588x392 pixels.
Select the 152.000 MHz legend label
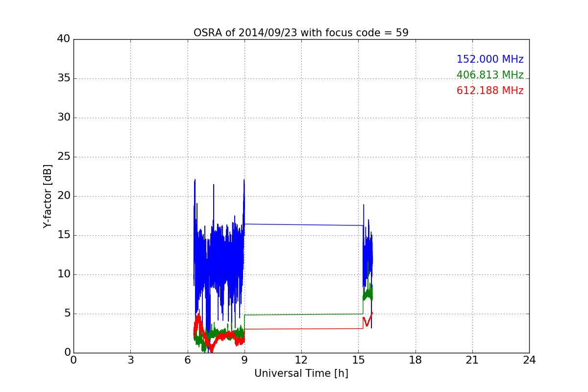(490, 59)
